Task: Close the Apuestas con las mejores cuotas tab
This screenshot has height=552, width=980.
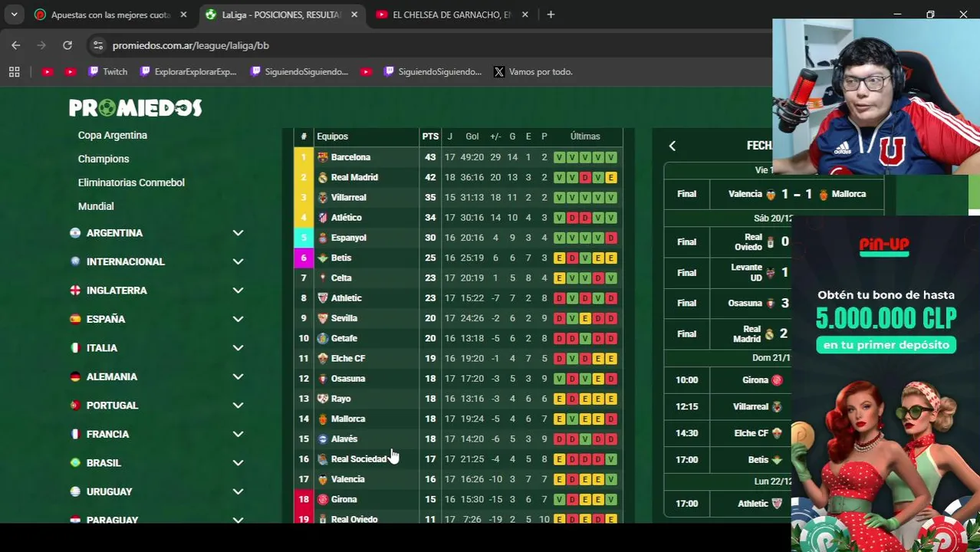Action: (x=183, y=15)
